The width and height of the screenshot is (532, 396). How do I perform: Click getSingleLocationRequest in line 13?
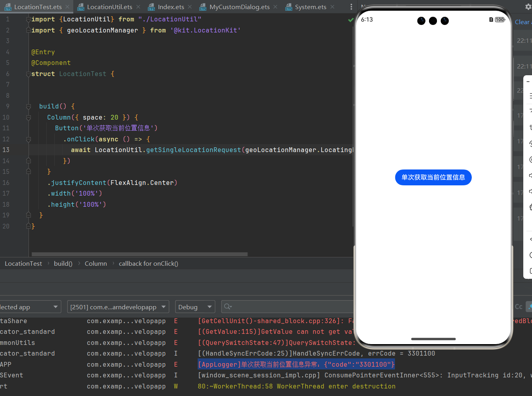[x=193, y=150]
